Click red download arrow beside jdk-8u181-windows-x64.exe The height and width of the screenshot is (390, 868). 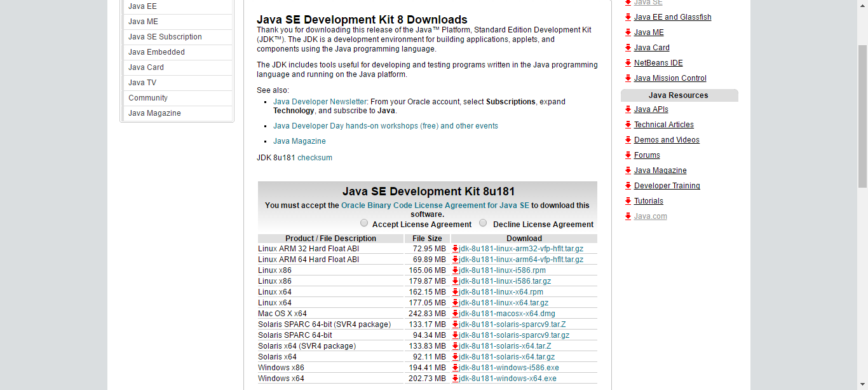(456, 379)
